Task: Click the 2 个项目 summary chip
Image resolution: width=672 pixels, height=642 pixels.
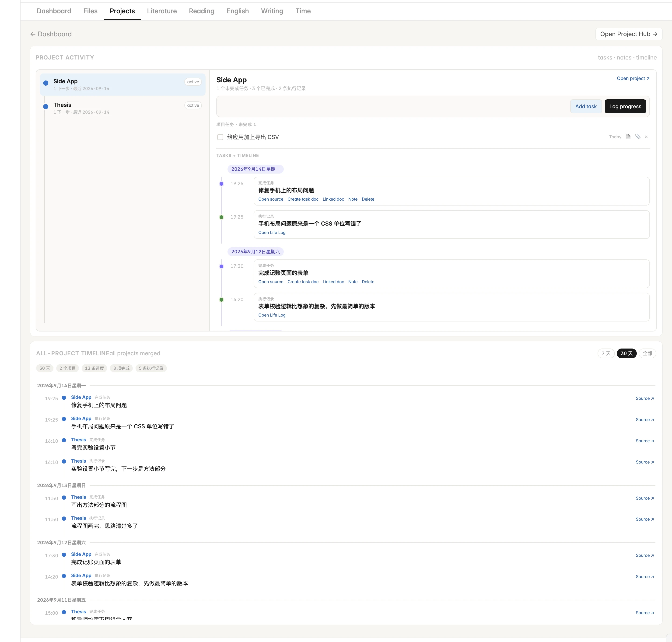Action: [x=67, y=368]
